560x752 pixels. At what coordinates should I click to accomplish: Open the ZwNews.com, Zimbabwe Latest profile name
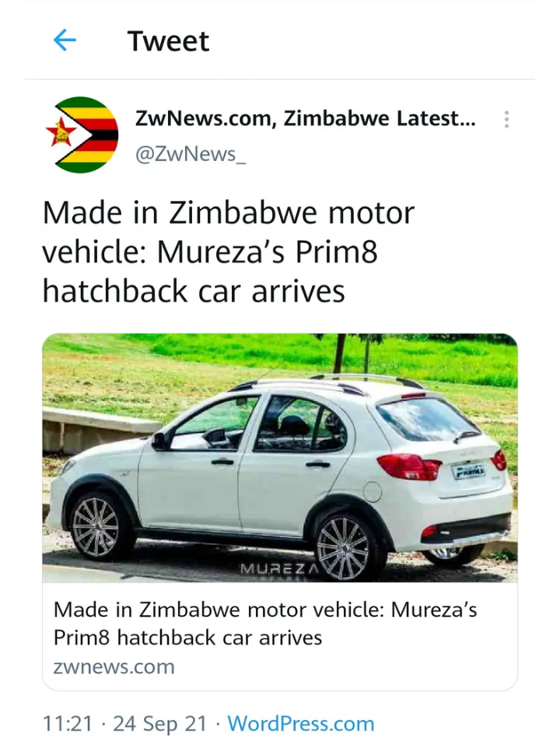point(306,118)
